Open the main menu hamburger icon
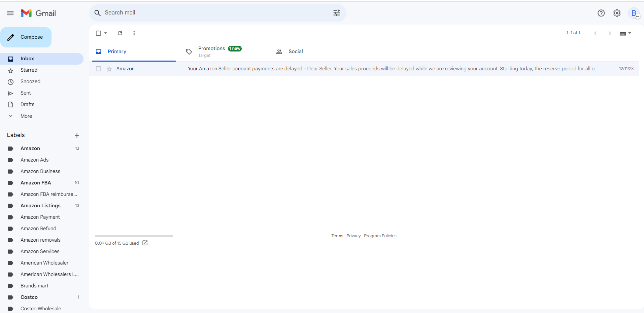Viewport: 644px width, 313px height. tap(10, 13)
